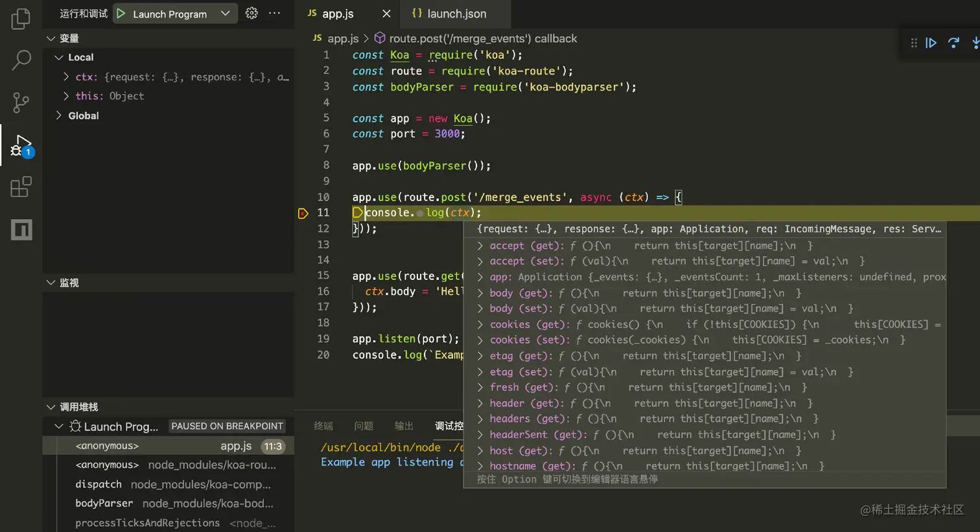Open the npm panel icon in activity bar
This screenshot has height=532, width=980.
click(x=21, y=229)
